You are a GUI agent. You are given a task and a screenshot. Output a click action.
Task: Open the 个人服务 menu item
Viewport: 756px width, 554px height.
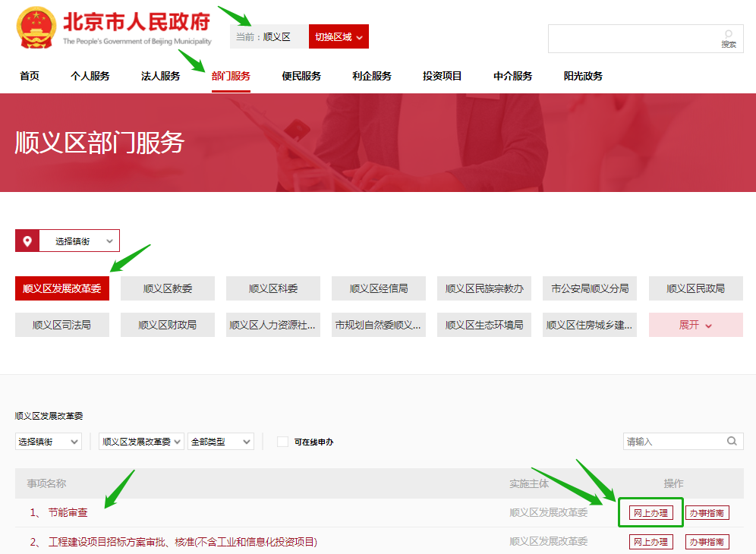(90, 76)
